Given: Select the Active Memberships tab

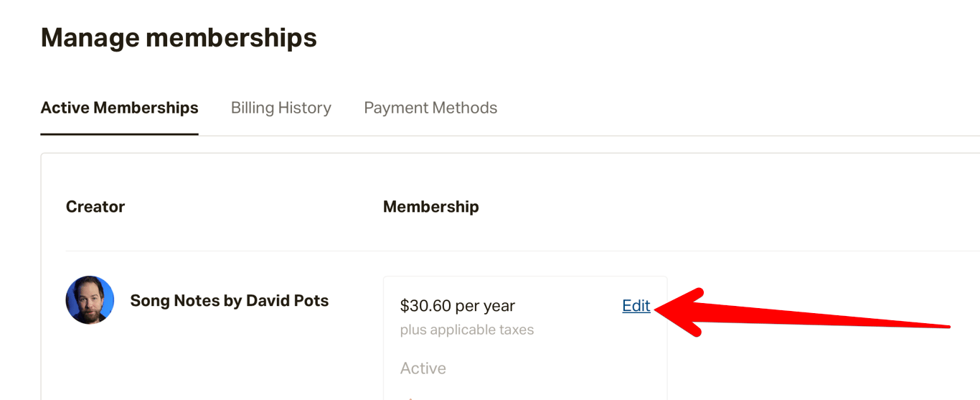Looking at the screenshot, I should tap(119, 108).
